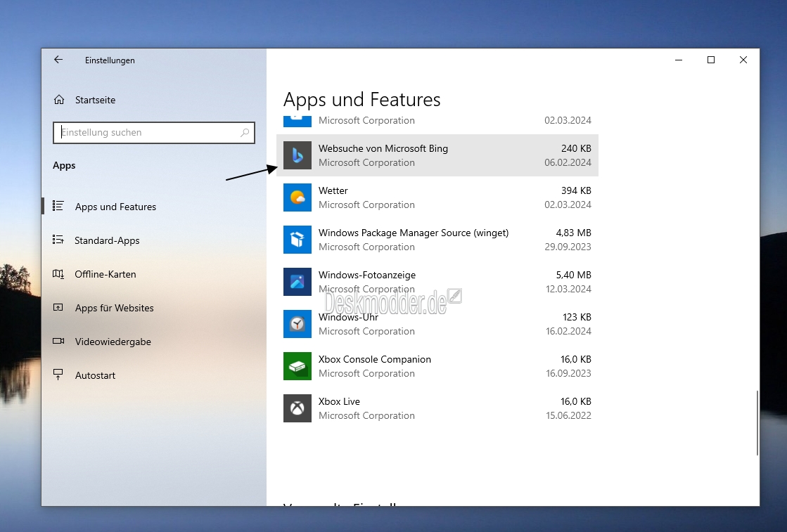Click the 4,83 MB size value
Image resolution: width=787 pixels, height=532 pixels.
tap(574, 233)
